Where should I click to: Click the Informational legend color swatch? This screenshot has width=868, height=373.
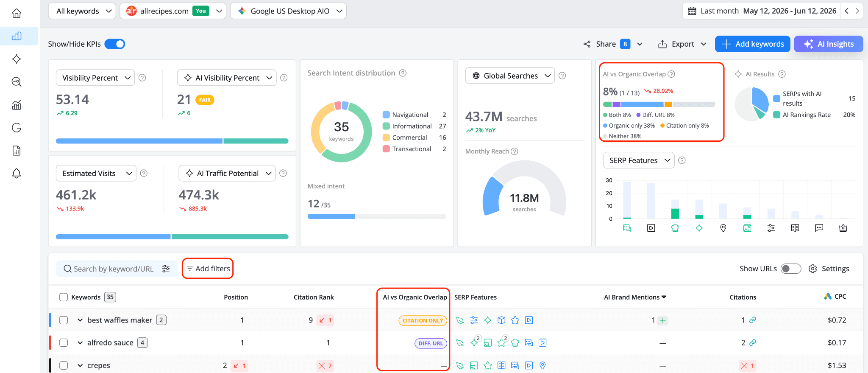(386, 126)
